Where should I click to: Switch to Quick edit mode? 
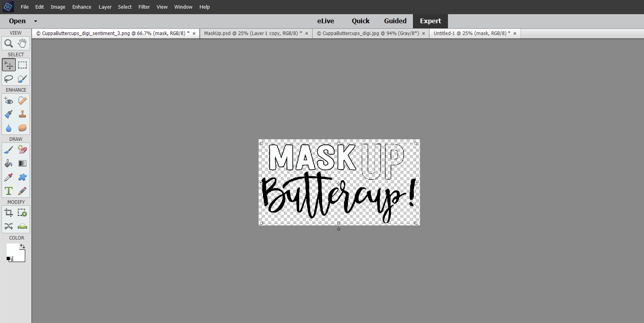[x=361, y=21]
